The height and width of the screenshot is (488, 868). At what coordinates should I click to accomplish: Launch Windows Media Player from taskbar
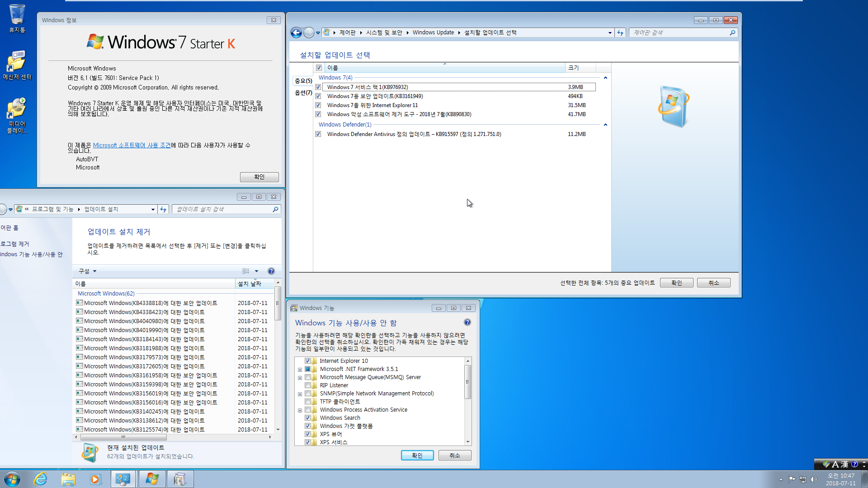(95, 479)
